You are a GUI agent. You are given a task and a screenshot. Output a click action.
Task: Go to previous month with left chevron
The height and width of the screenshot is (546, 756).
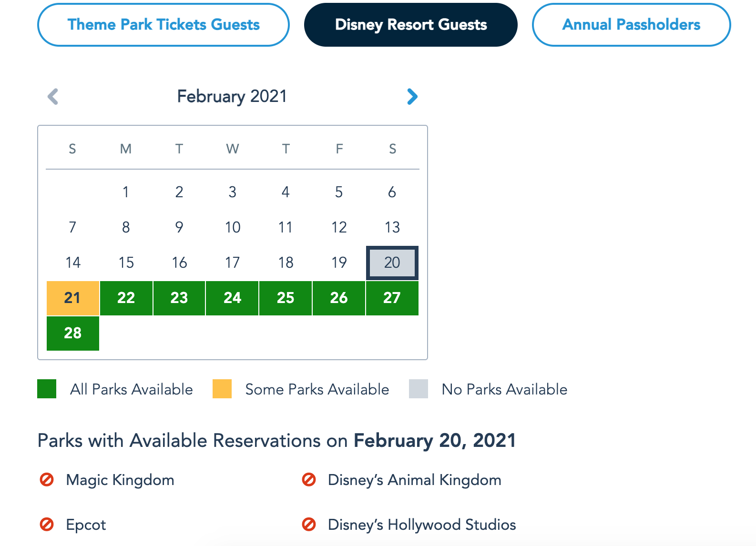point(53,97)
